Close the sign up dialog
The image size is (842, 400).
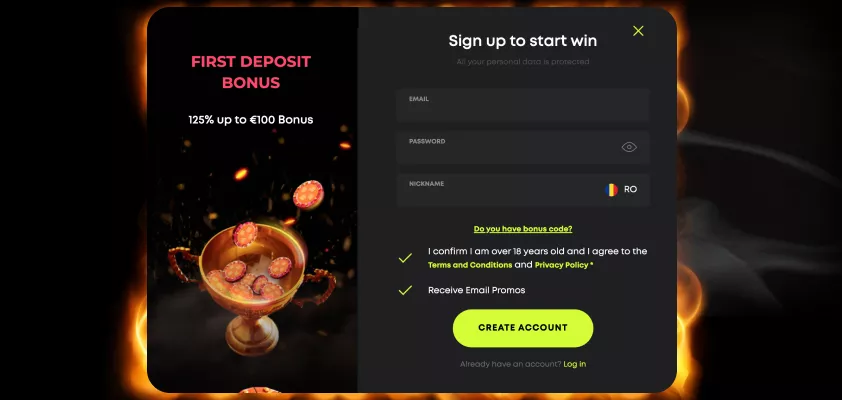638,31
